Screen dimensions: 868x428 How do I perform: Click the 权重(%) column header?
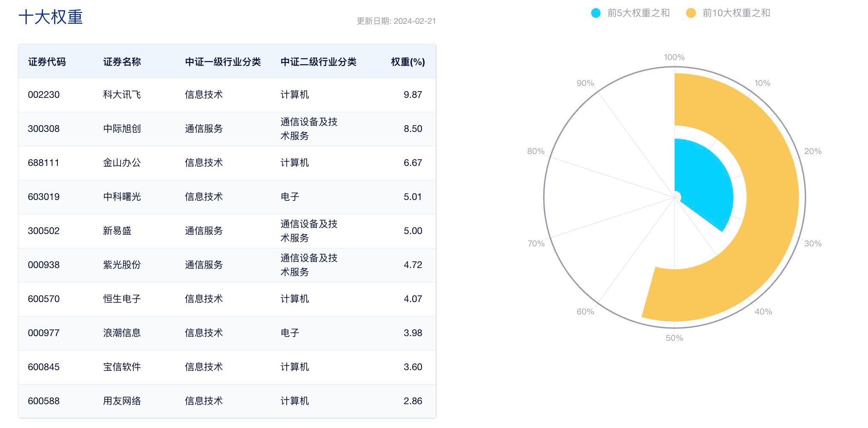point(408,62)
